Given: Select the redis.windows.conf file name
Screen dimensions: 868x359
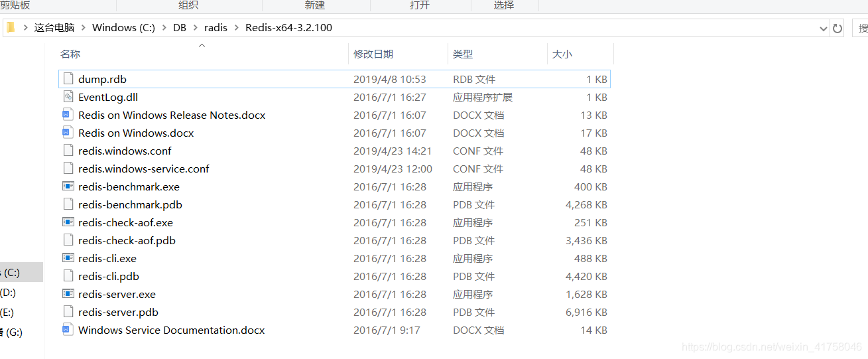Looking at the screenshot, I should pyautogui.click(x=125, y=151).
